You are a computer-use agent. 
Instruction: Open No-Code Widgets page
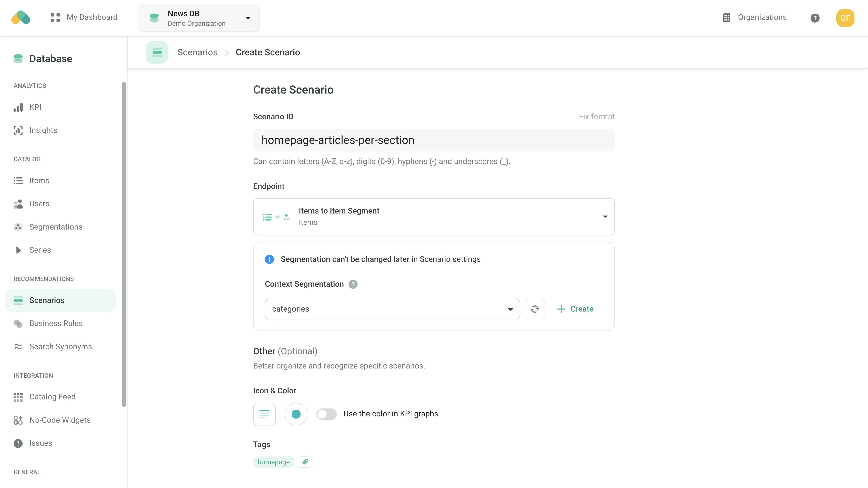(x=60, y=420)
